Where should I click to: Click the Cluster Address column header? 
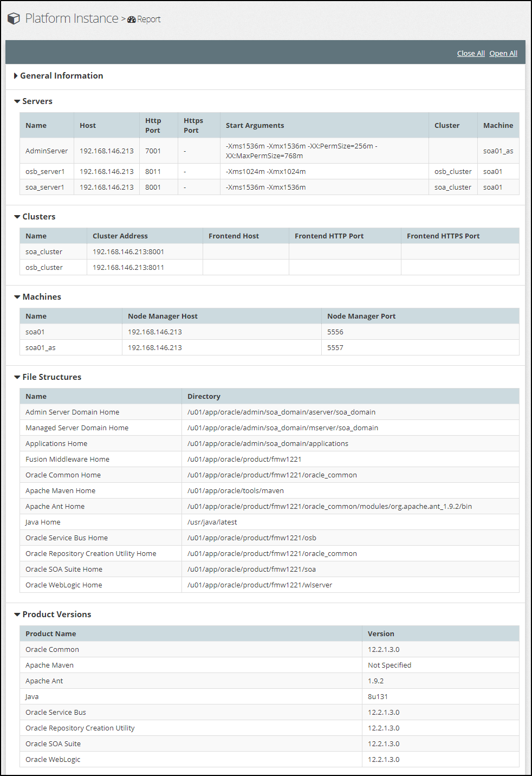tap(120, 236)
